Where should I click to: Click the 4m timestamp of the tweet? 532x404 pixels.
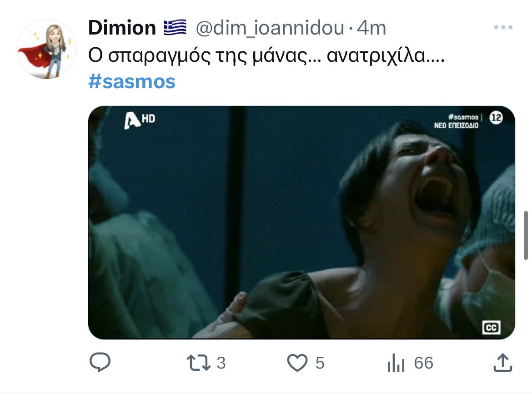tap(371, 28)
